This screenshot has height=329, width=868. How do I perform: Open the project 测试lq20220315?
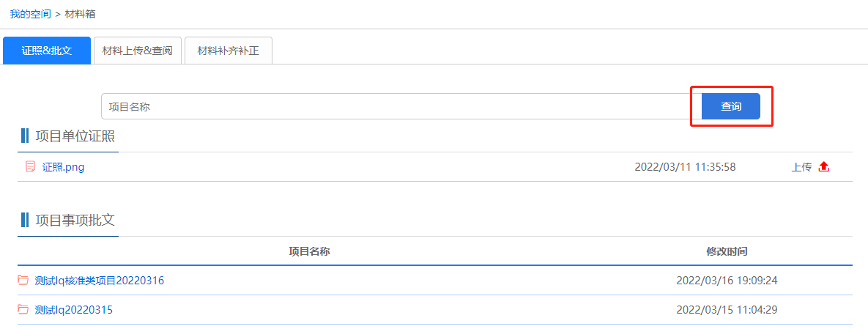coord(74,309)
